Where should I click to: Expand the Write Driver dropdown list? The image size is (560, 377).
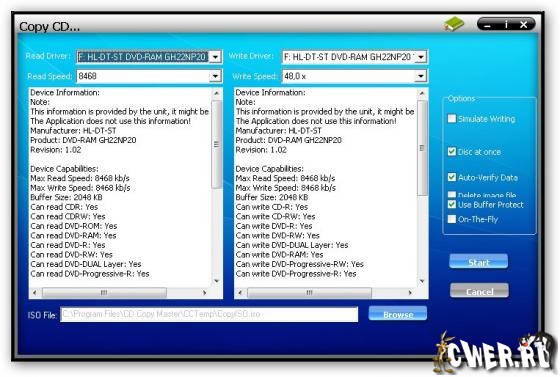(421, 57)
